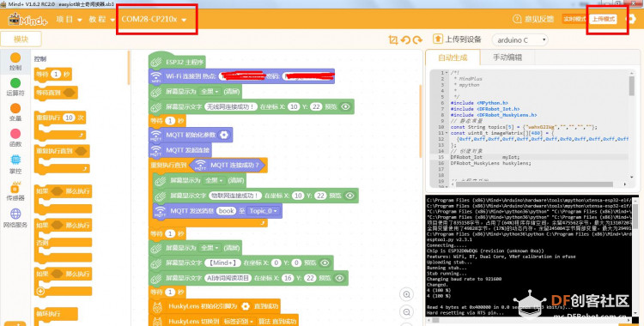This screenshot has height=326, width=644.
Task: Open the arduino C language dropdown
Action: (519, 39)
